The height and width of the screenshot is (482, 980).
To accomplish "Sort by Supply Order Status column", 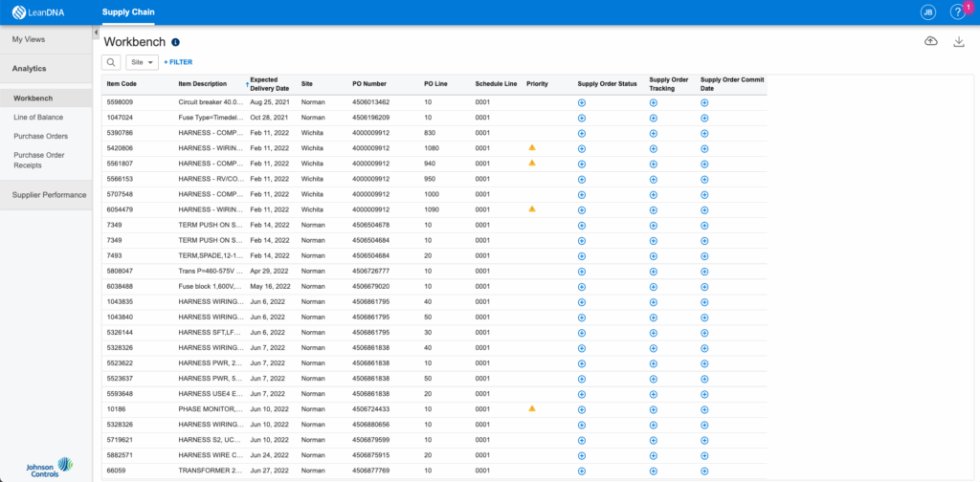I will click(x=608, y=83).
